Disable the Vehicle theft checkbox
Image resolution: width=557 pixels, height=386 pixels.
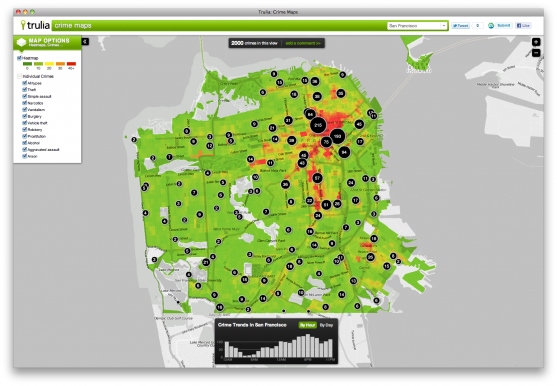pos(25,123)
